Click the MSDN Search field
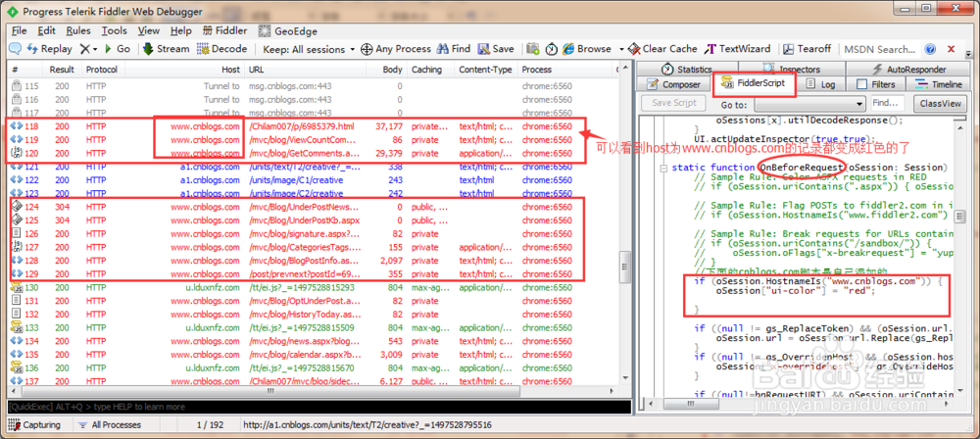Viewport: 980px width, 439px height. 880,49
